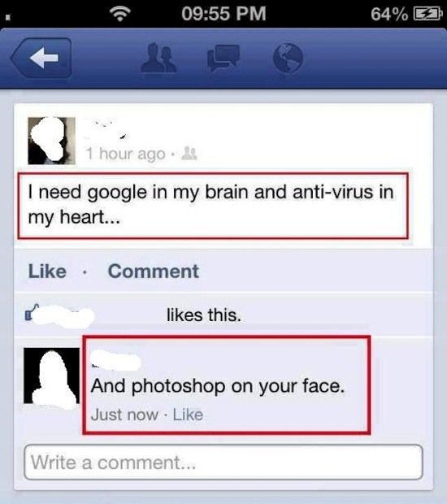Tap Comment under the post
Screen dimensions: 447x504
154,271
